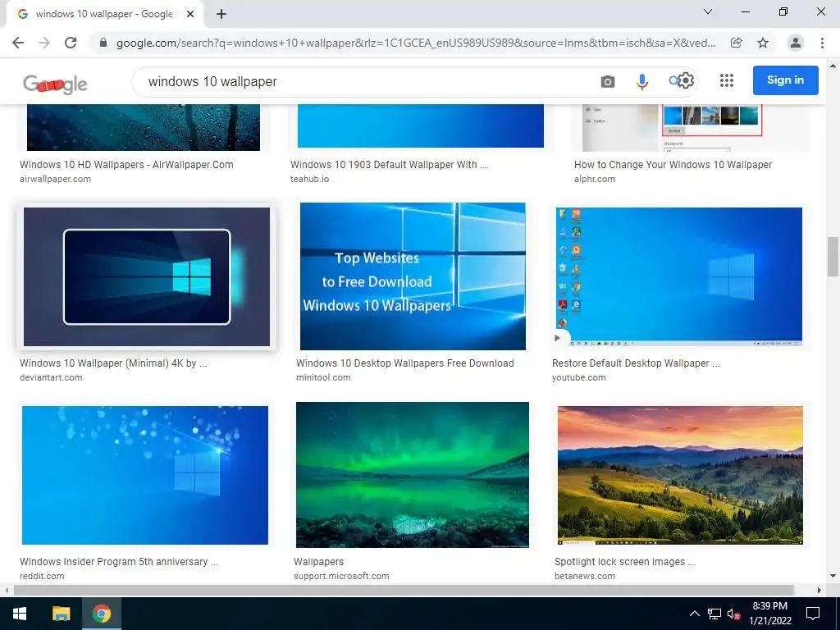Click the browser forward arrow
The image size is (840, 630).
pos(44,43)
